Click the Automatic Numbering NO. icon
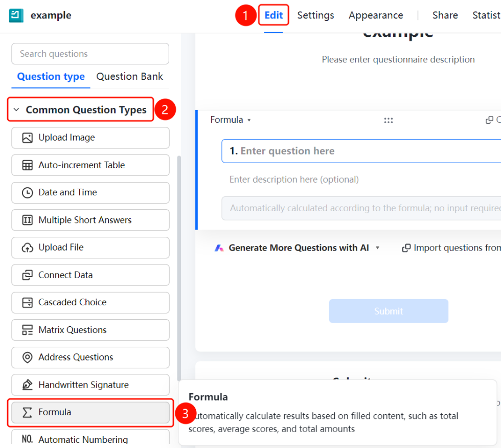 coord(28,439)
